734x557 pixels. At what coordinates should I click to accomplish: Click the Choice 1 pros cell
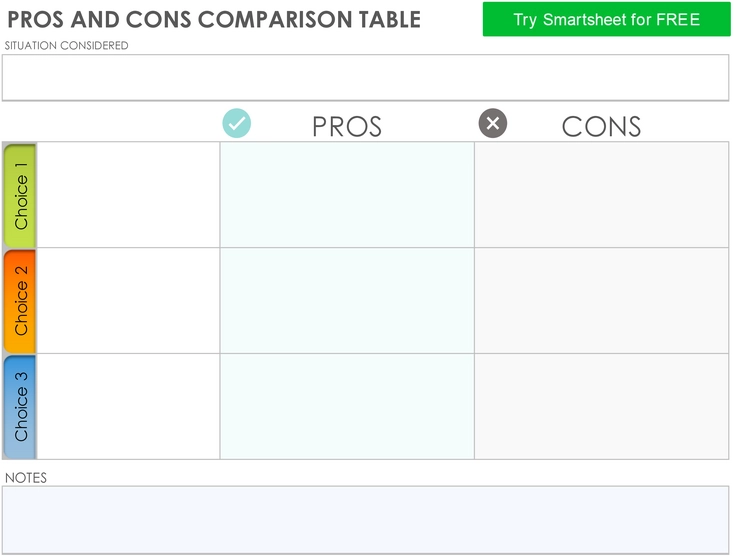(347, 195)
